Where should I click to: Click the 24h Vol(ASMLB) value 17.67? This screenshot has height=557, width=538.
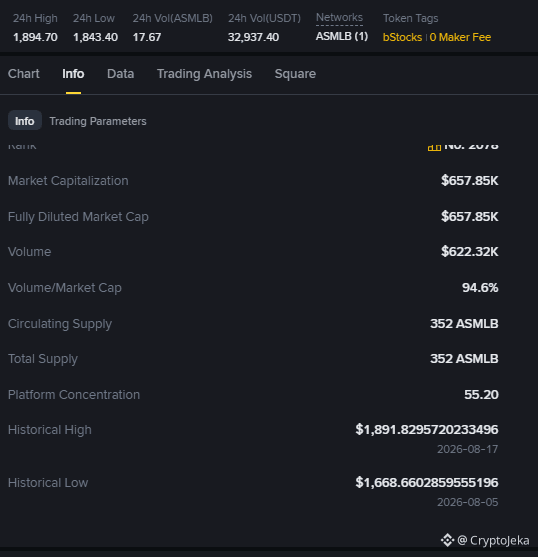click(x=147, y=37)
